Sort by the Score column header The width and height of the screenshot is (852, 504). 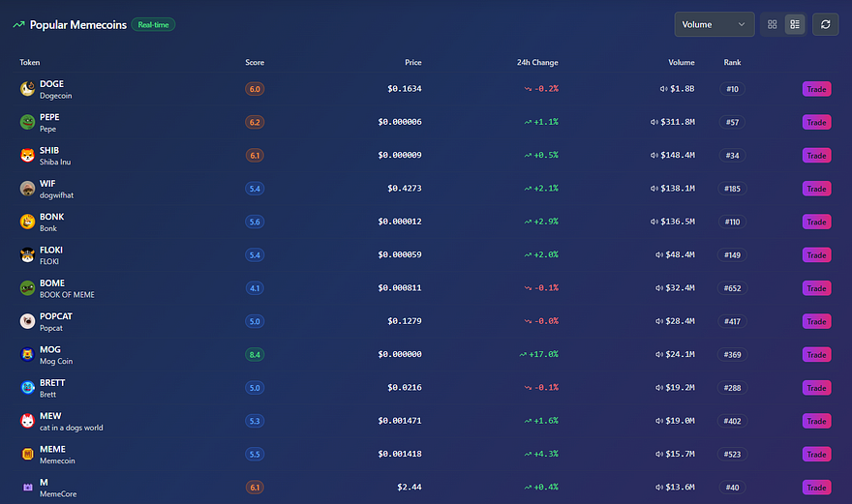point(255,63)
